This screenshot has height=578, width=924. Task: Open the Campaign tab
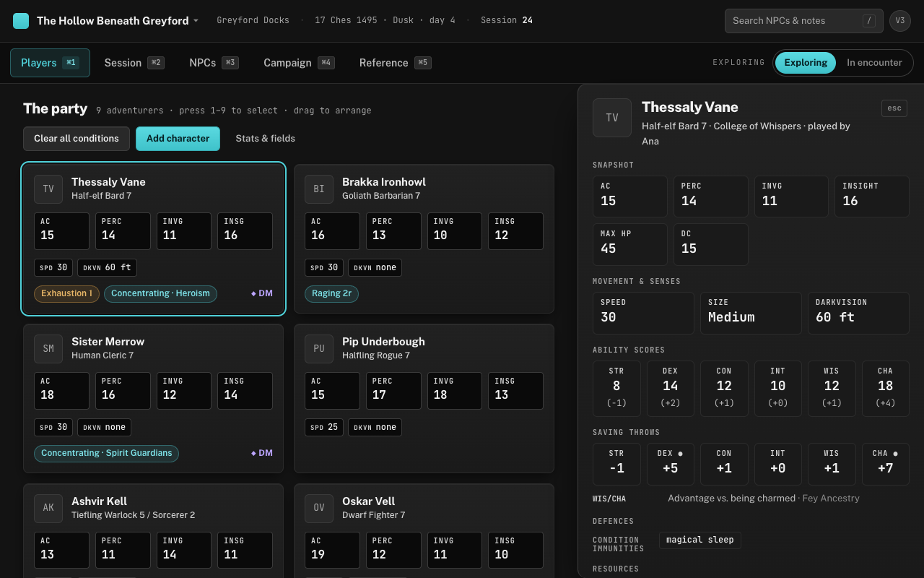click(299, 63)
